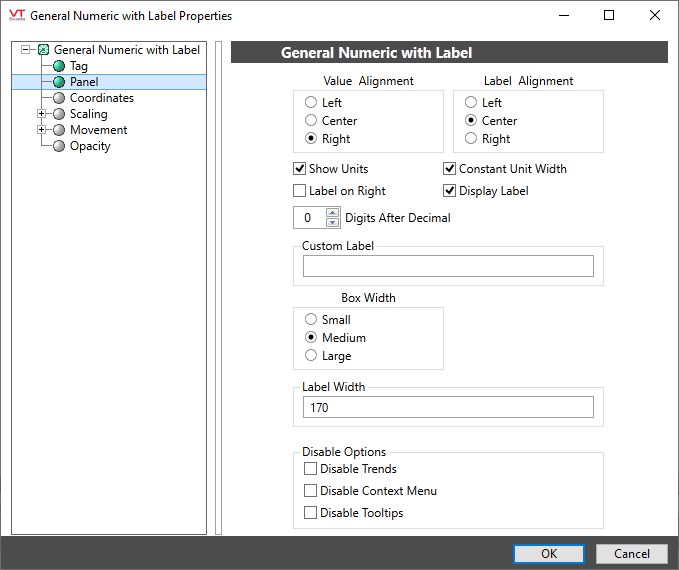This screenshot has height=570, width=679.
Task: Set Label Alignment to Left
Action: pos(471,102)
